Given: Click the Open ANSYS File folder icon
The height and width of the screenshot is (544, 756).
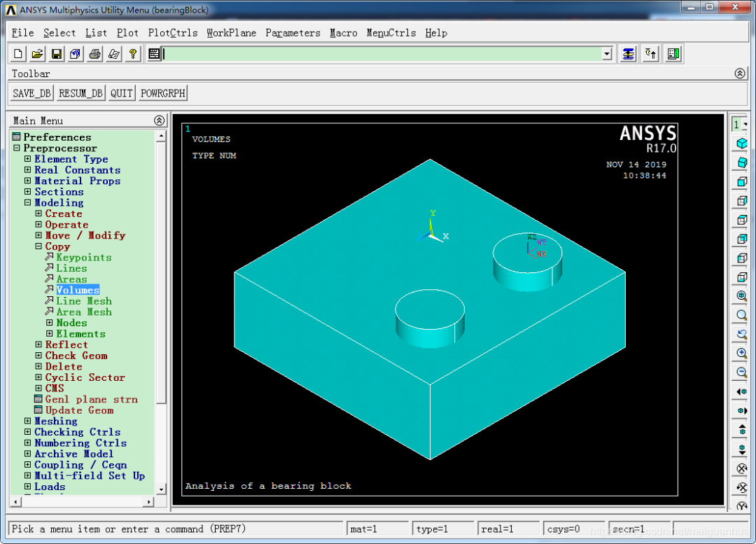Looking at the screenshot, I should (x=37, y=54).
